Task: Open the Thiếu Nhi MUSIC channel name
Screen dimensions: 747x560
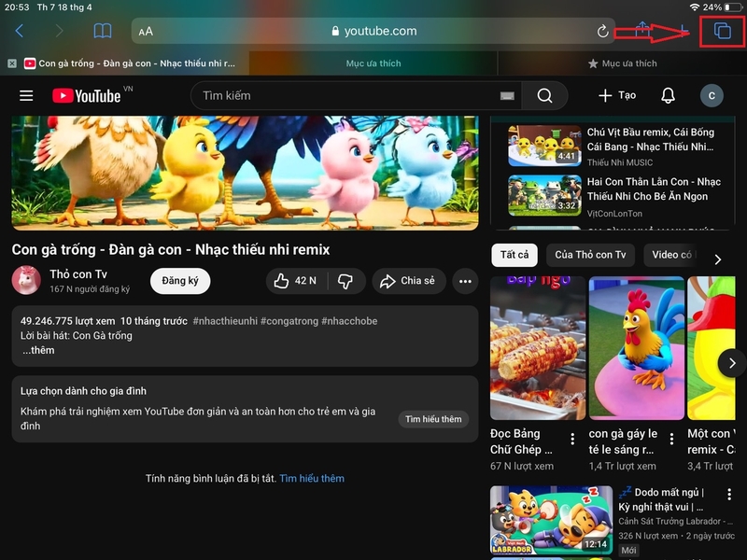Action: [x=620, y=162]
